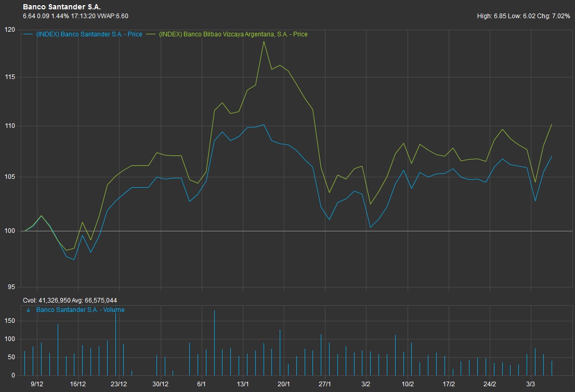The width and height of the screenshot is (575, 392).
Task: Click the 115 price axis label
Action: (10, 77)
